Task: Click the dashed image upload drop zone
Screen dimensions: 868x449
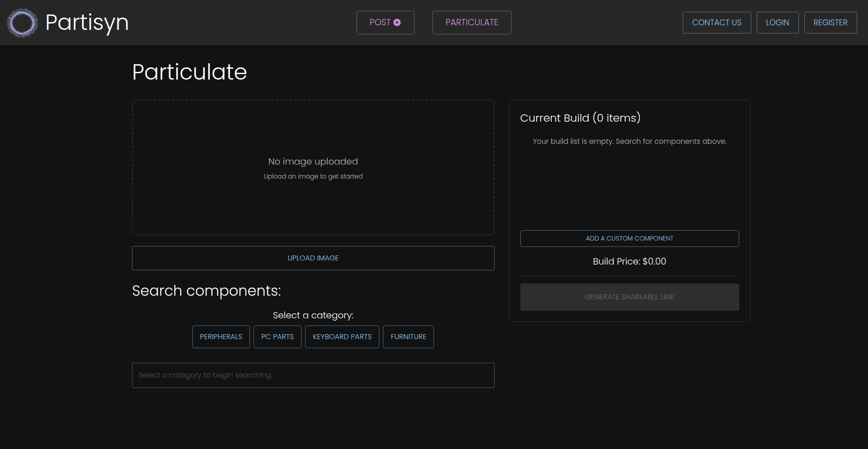Action: [x=313, y=167]
